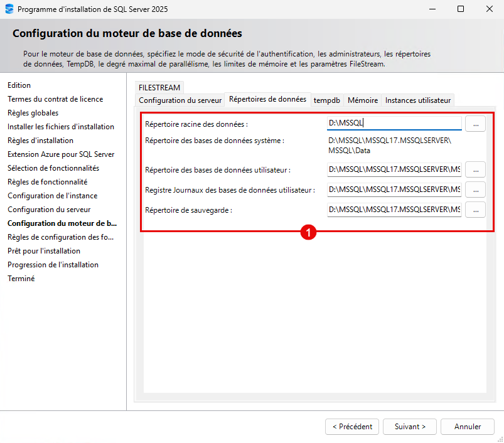
Task: Focus the data root directory field
Action: pyautogui.click(x=394, y=123)
